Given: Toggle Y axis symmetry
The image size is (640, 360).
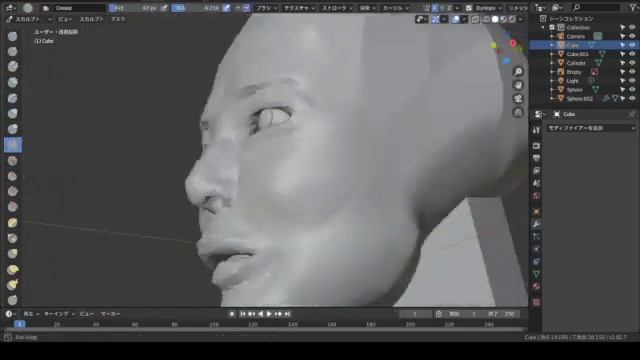Looking at the screenshot, I should pos(442,8).
